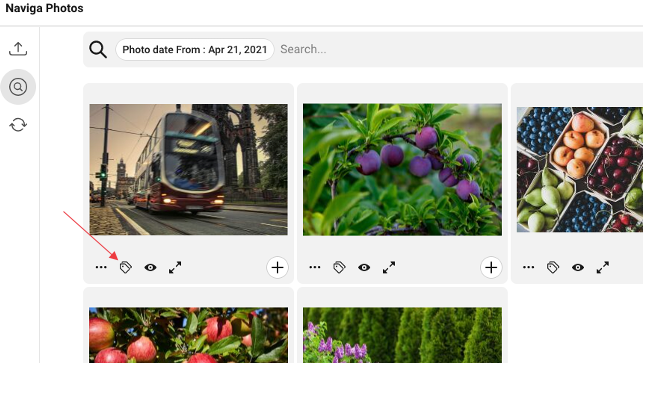Expand the bus photo to fullscreen

(x=175, y=267)
